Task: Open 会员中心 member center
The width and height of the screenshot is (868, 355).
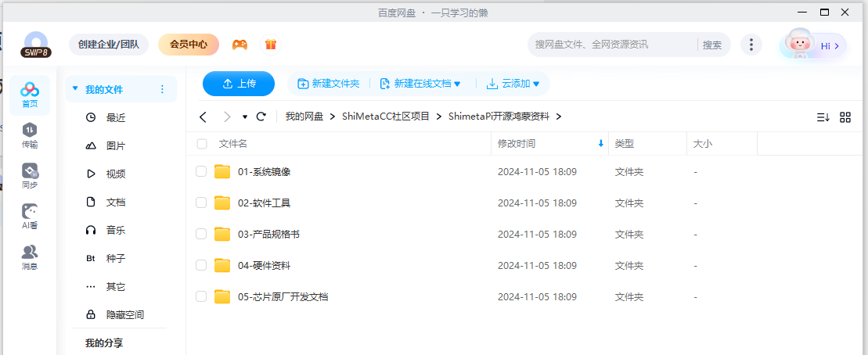Action: point(188,45)
